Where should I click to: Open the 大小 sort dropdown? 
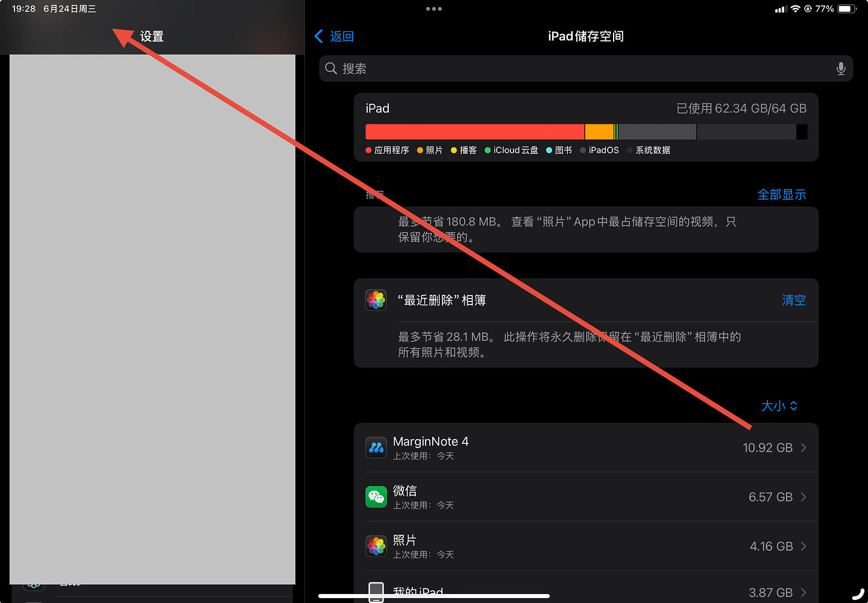[779, 406]
